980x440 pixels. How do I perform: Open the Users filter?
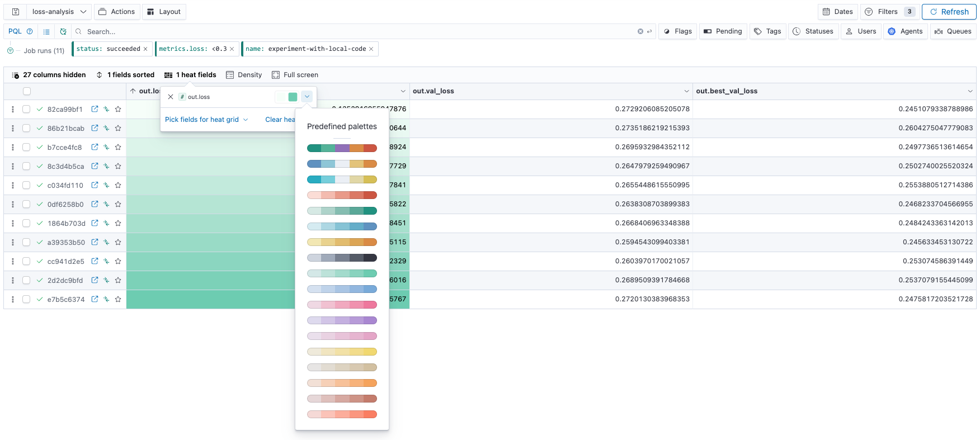(861, 31)
